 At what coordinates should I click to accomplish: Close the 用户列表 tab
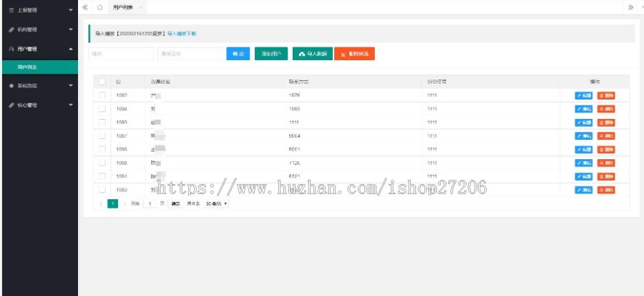[140, 7]
